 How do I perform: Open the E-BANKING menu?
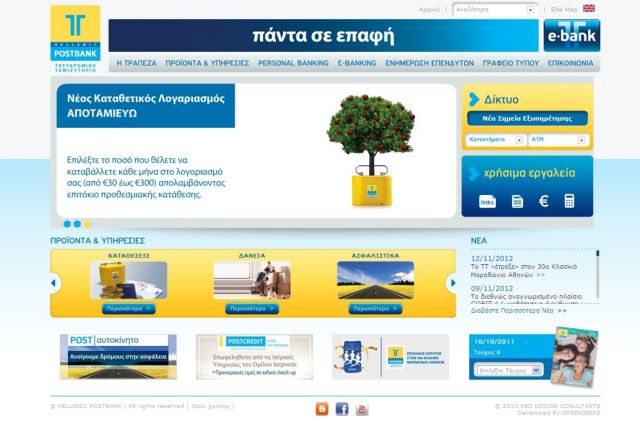pos(357,63)
